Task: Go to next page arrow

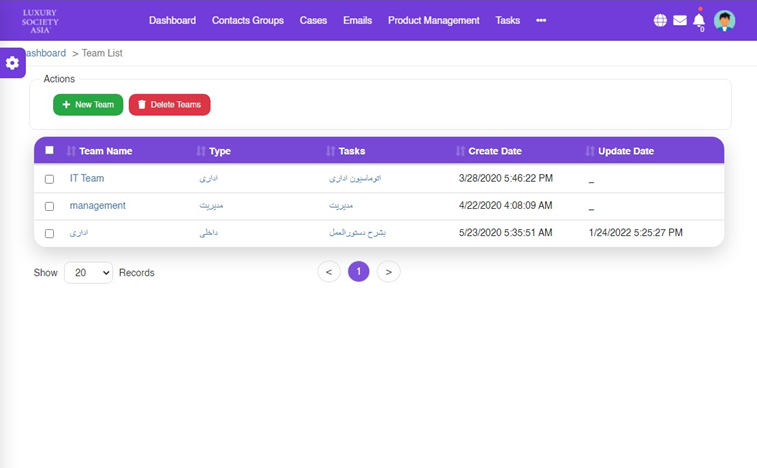Action: click(389, 272)
